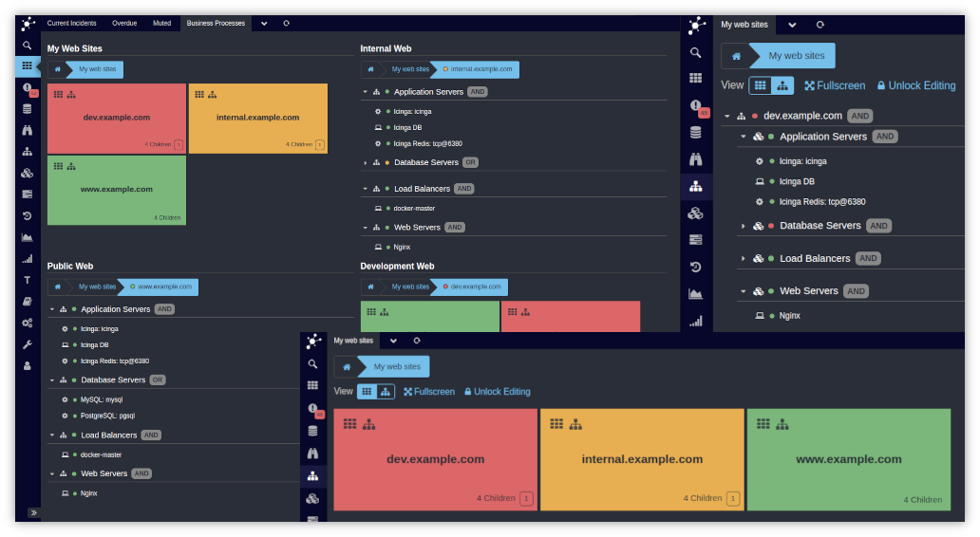Collapse Web Servers in the Public Web tree

(x=52, y=473)
